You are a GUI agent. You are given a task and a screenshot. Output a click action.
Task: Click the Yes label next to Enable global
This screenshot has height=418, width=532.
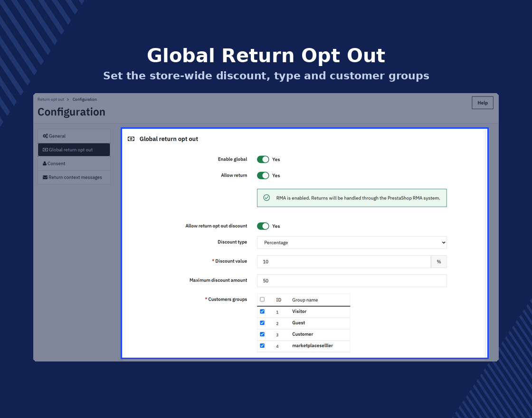pyautogui.click(x=276, y=160)
